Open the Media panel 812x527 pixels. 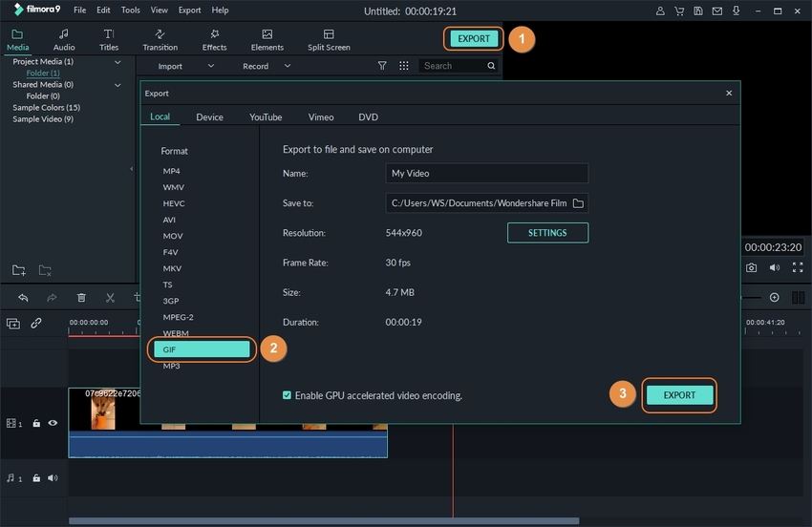point(17,40)
